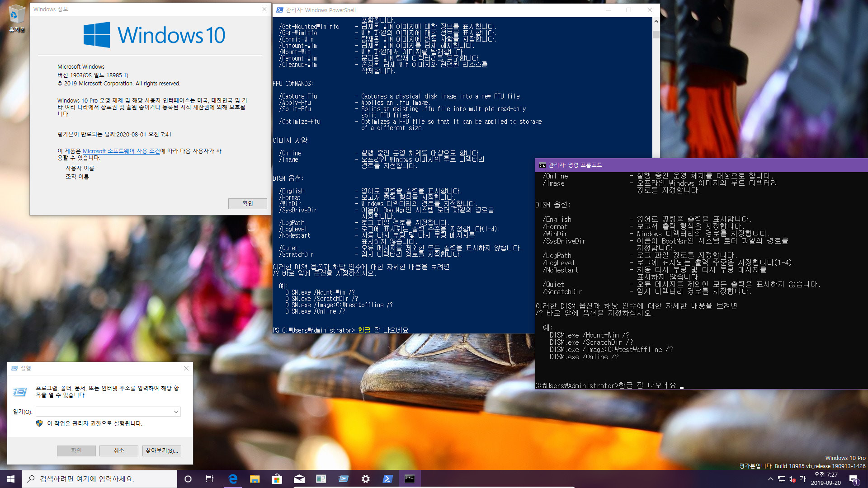868x488 pixels.
Task: Close the Run (실행) dialog
Action: click(x=186, y=368)
